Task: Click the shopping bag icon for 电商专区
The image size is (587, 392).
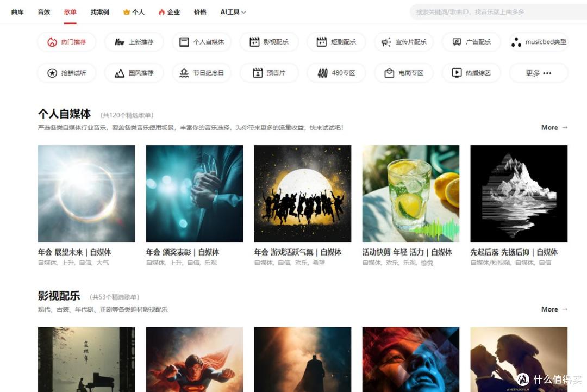Action: (389, 73)
